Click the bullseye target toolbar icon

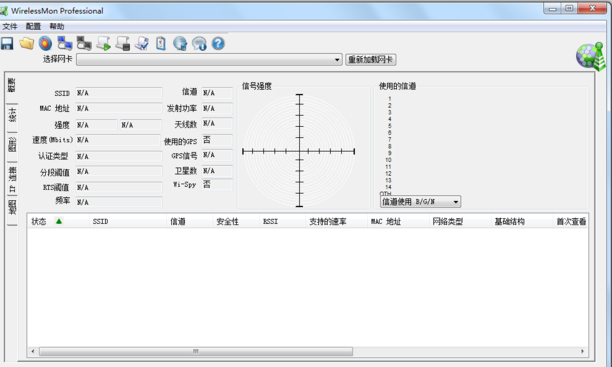point(45,43)
